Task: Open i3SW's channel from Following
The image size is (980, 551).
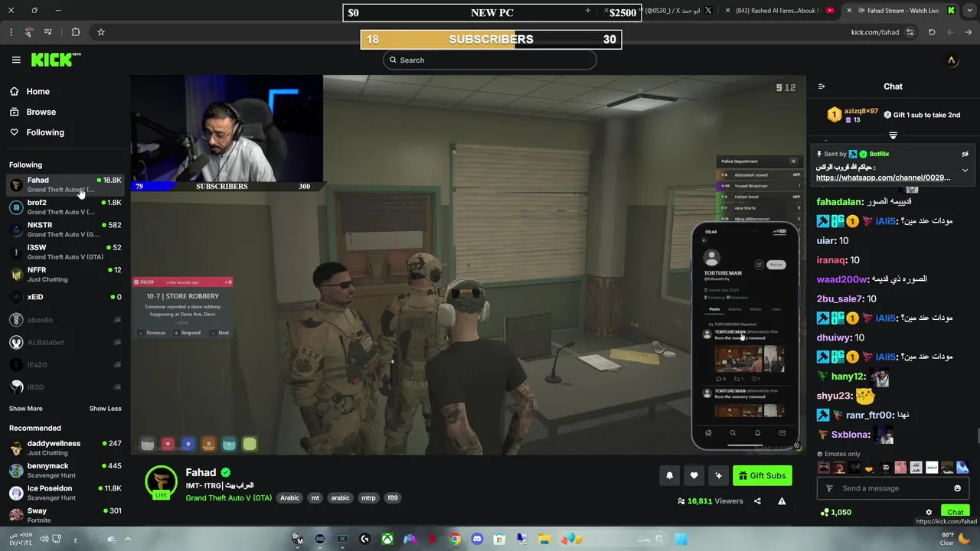Action: point(65,252)
